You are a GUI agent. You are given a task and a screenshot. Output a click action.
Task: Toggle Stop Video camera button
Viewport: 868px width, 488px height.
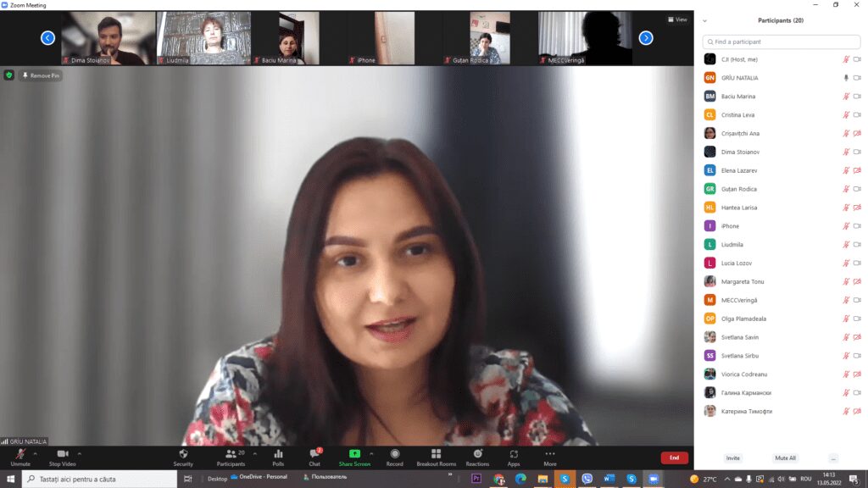pos(62,457)
